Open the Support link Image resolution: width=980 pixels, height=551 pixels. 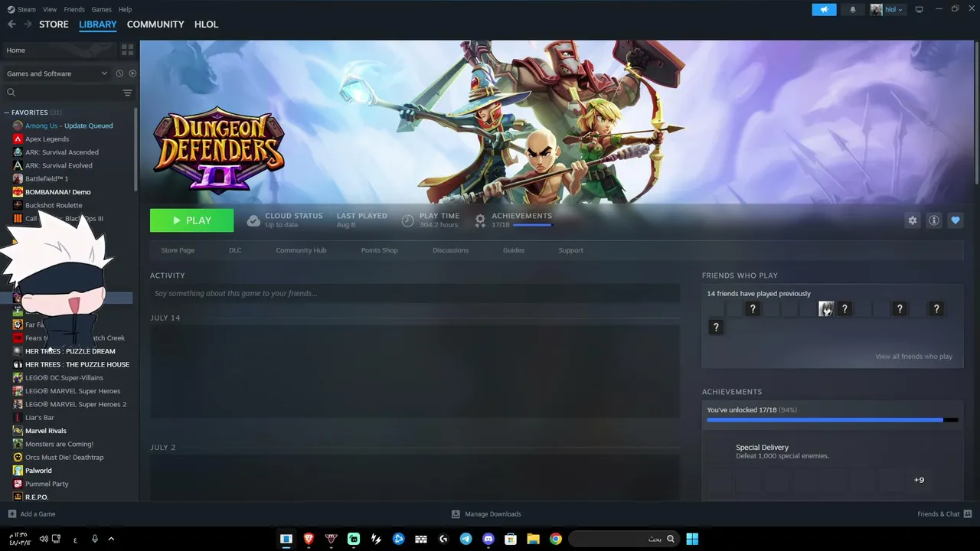point(571,250)
